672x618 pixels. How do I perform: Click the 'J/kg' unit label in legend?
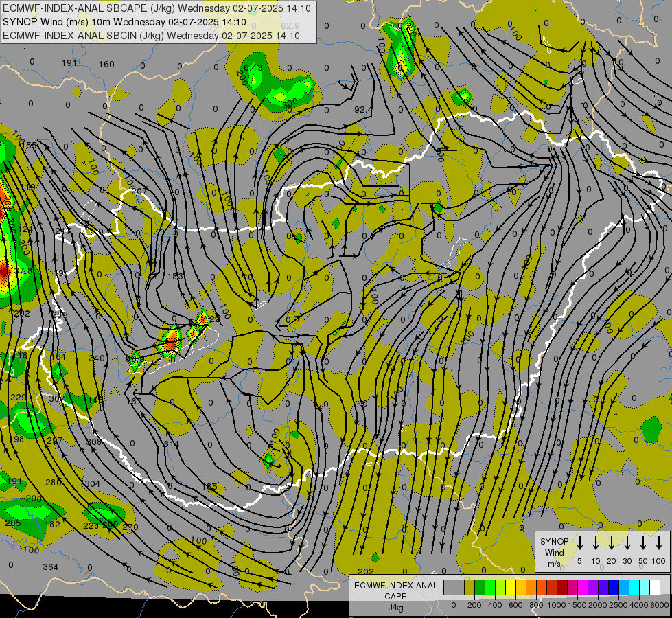(395, 608)
